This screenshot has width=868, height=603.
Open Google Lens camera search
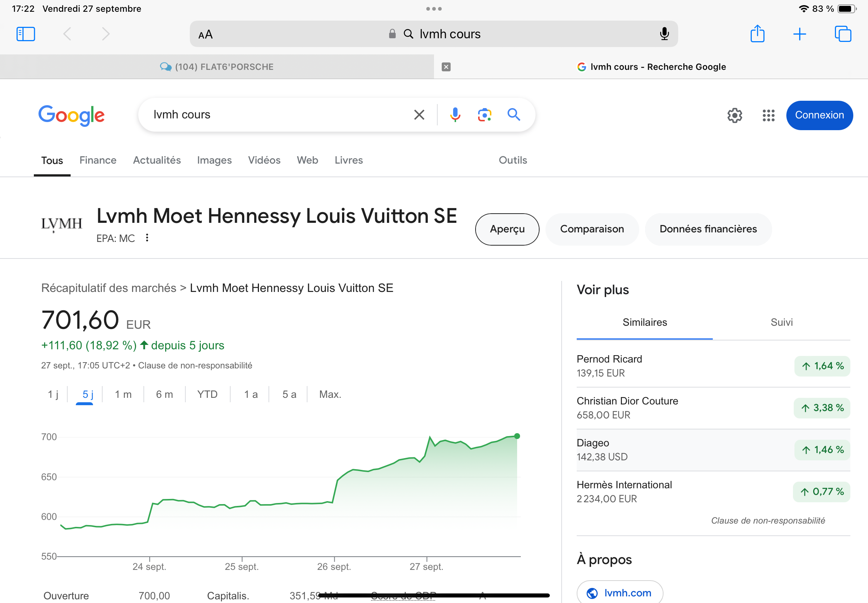484,114
